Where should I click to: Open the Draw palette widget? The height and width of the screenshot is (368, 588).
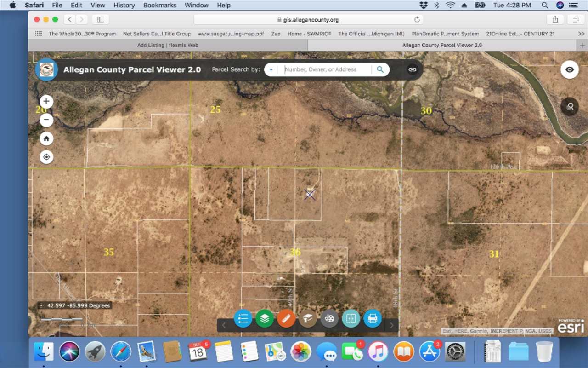[329, 318]
